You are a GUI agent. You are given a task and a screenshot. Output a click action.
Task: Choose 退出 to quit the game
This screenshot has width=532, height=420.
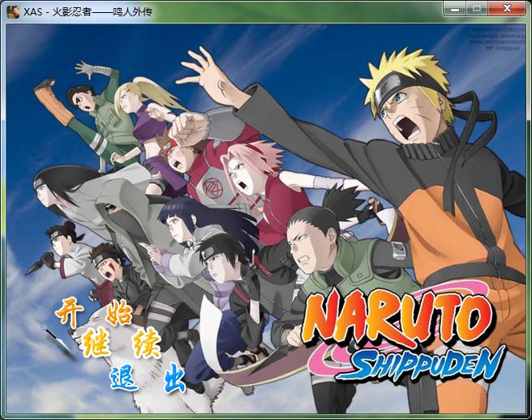[148, 378]
